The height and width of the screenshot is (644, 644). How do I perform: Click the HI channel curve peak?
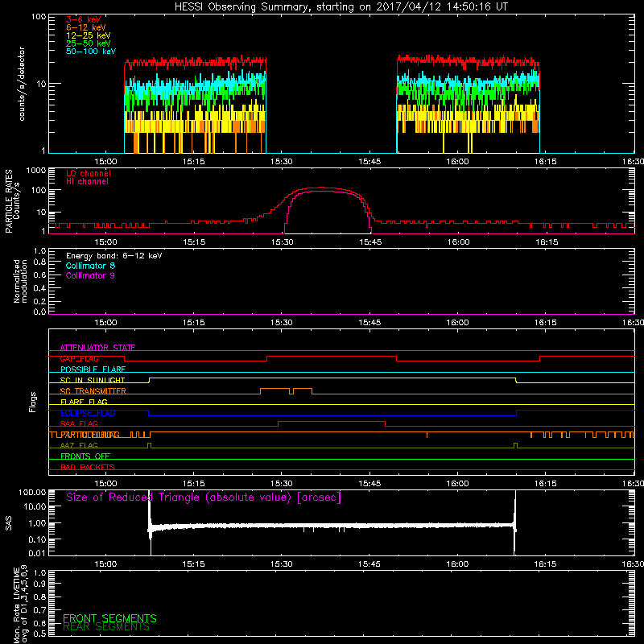323,192
